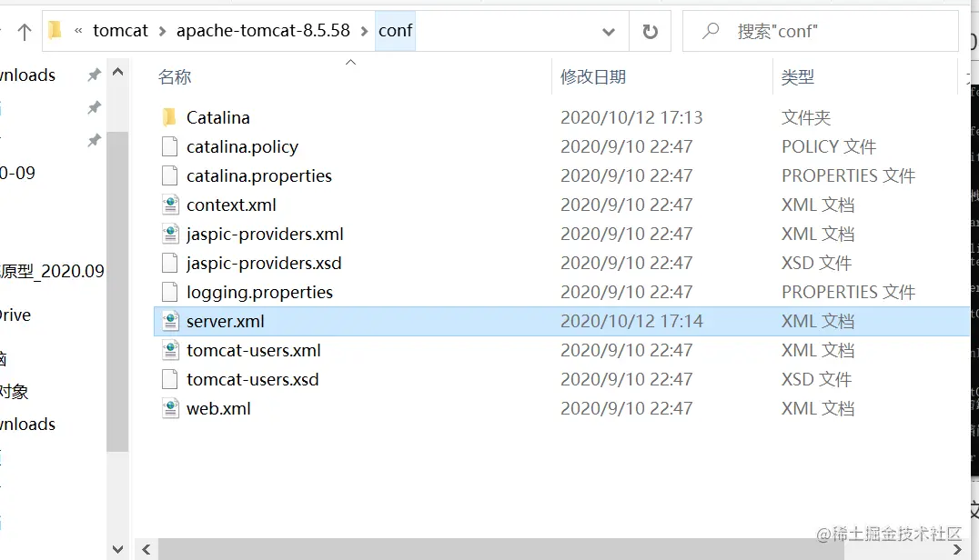979x560 pixels.
Task: Select the jaspic-providers.xml file icon
Action: tap(170, 234)
